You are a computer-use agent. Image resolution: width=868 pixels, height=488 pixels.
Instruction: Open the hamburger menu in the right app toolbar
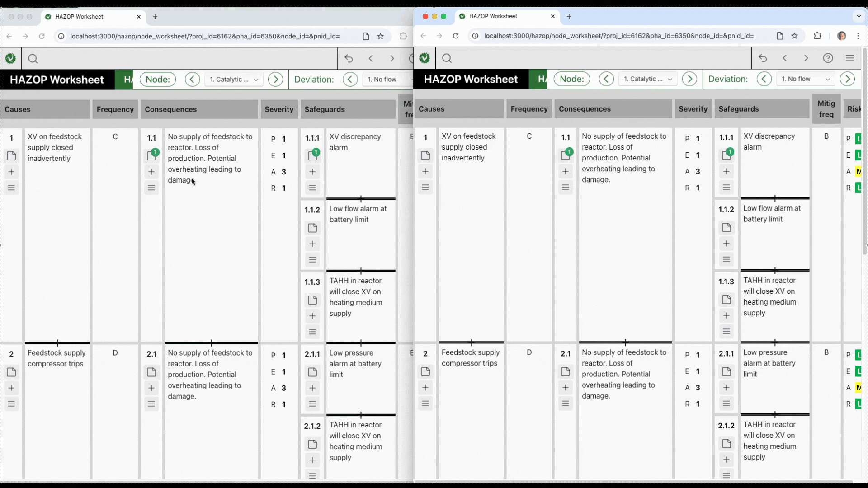pos(850,58)
